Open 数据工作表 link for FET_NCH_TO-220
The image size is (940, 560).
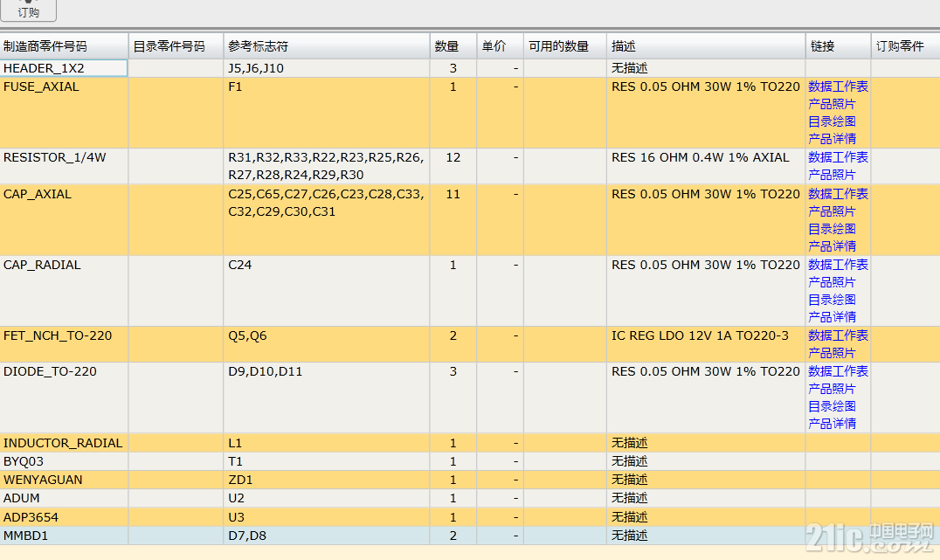pyautogui.click(x=838, y=335)
